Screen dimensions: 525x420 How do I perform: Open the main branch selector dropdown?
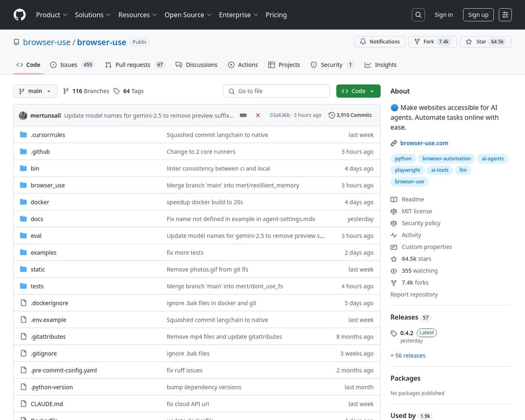point(35,91)
